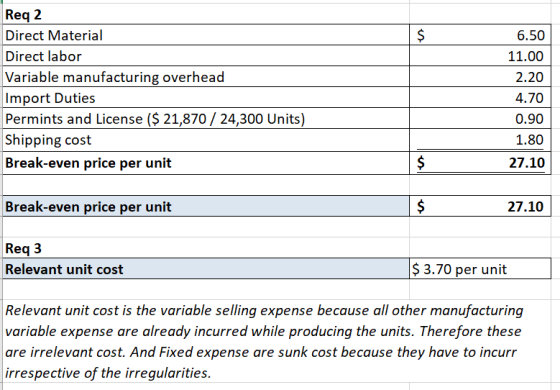
Task: Click 'Permints and License' label cell
Action: click(206, 119)
